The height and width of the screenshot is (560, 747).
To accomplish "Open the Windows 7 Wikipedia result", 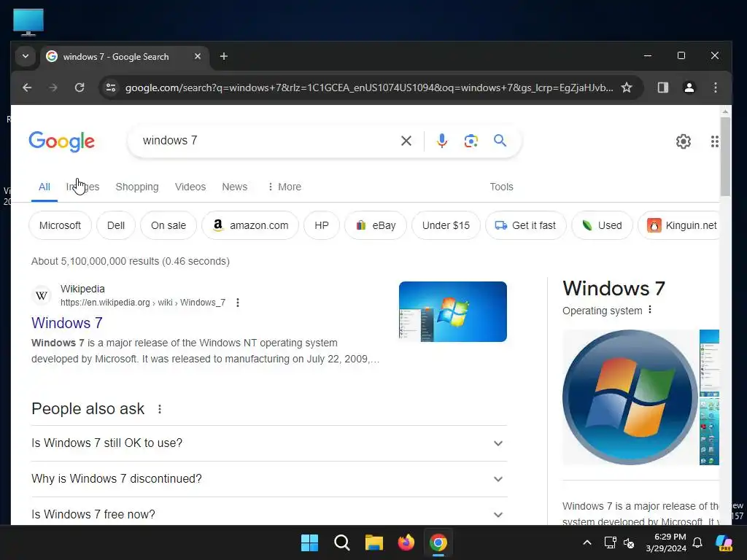I will coord(66,323).
